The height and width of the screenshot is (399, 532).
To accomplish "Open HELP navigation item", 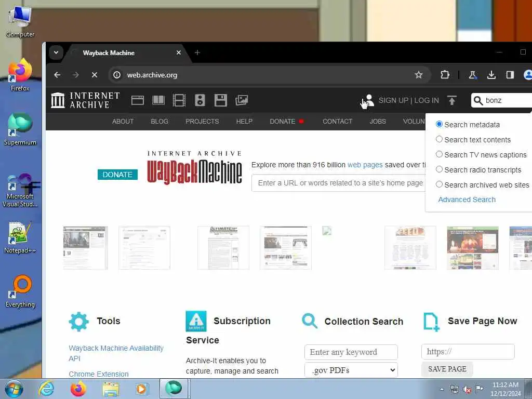I will 244,121.
